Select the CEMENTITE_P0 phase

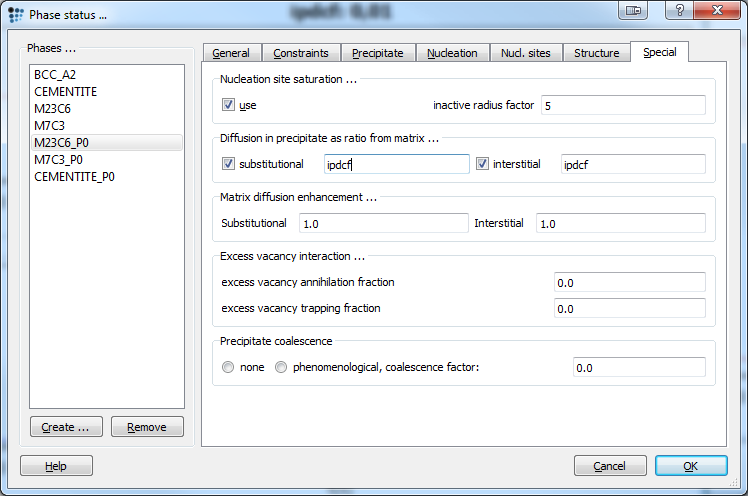[x=72, y=177]
